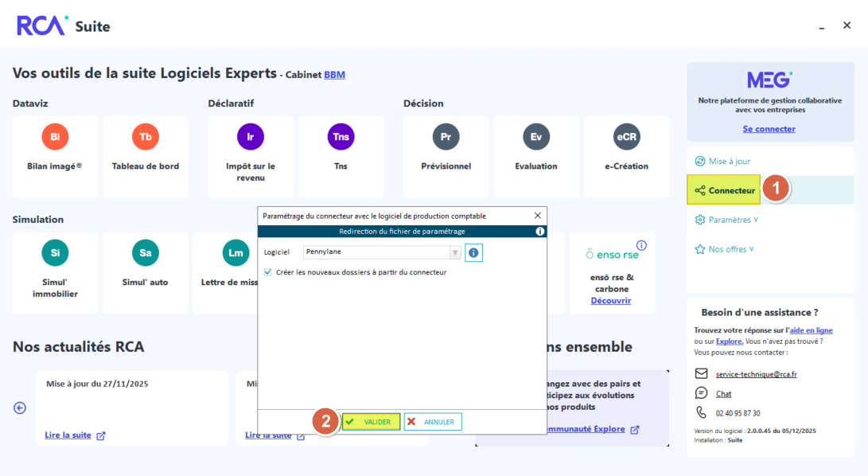The height and width of the screenshot is (476, 868).
Task: Open the e-Création tool
Action: 626,137
